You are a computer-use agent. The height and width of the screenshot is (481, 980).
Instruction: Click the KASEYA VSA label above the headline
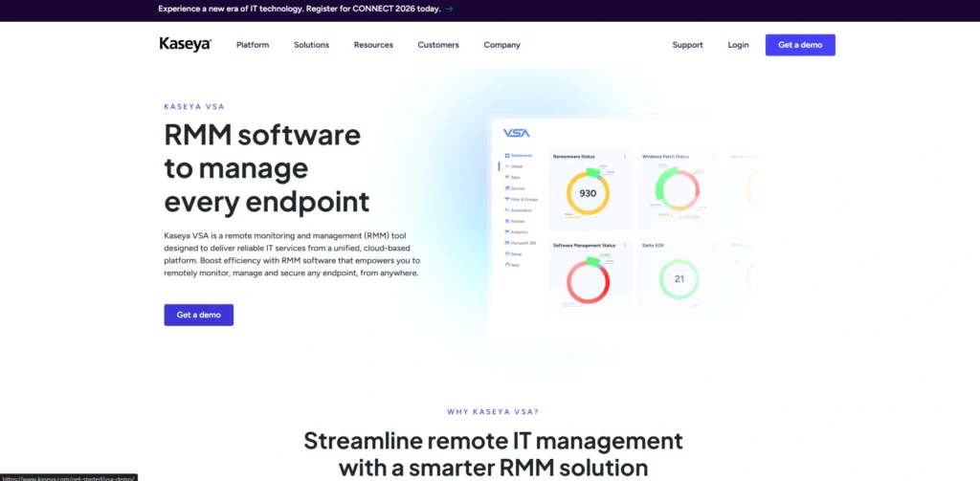tap(194, 107)
